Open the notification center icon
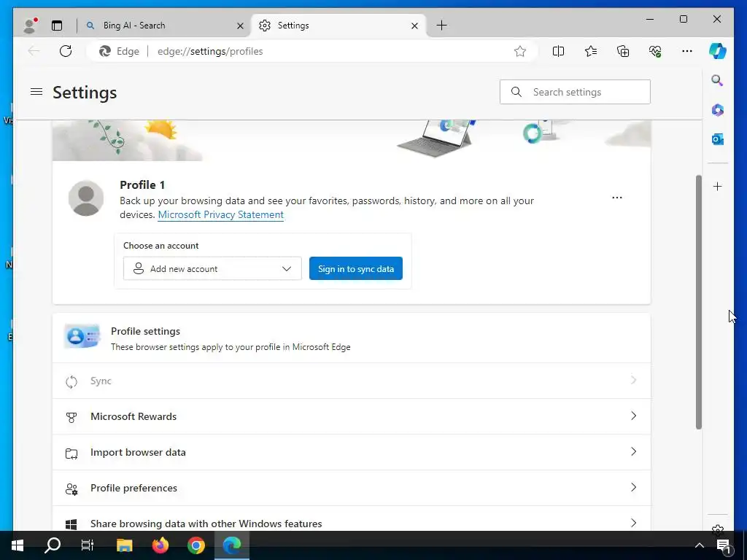Viewport: 747px width, 560px height. (x=724, y=546)
